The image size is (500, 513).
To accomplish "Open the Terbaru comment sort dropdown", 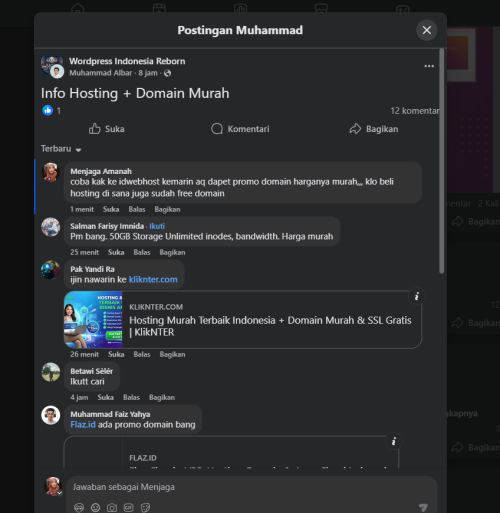I will coord(61,149).
